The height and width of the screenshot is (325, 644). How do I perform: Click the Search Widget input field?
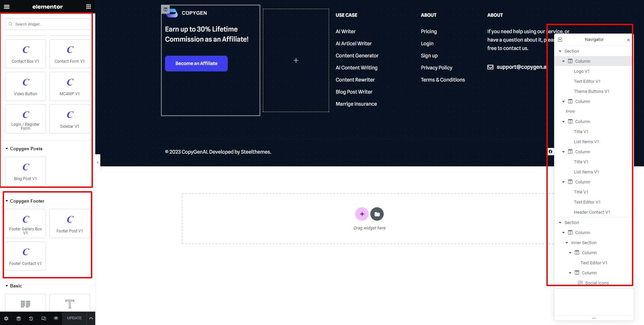tap(48, 24)
